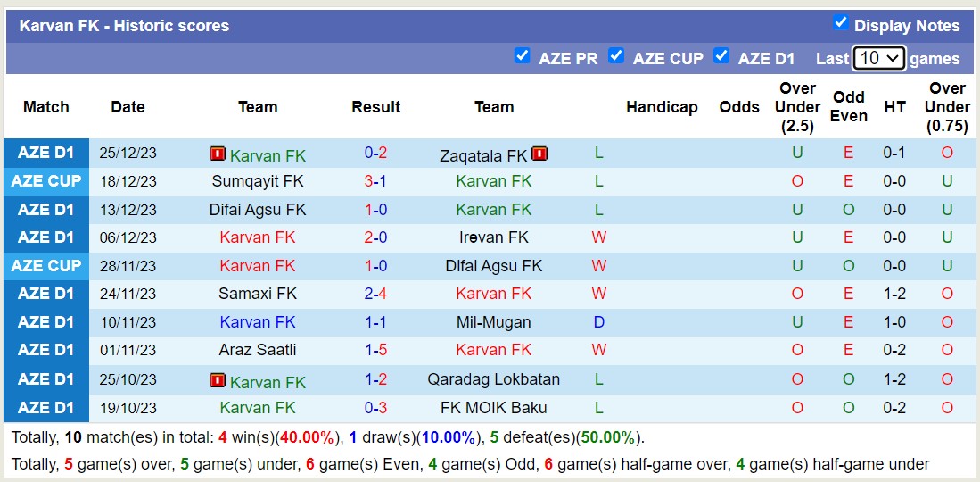Click the Over Under (2.5) column header

click(x=797, y=107)
